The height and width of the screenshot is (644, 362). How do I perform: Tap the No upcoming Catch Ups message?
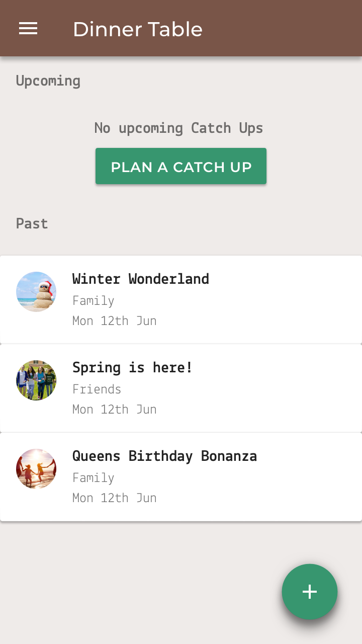point(179,128)
